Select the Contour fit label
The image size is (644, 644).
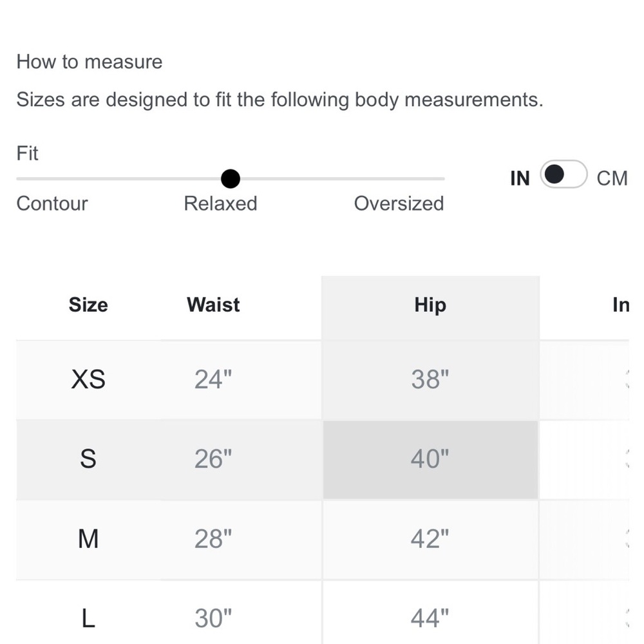pyautogui.click(x=52, y=204)
